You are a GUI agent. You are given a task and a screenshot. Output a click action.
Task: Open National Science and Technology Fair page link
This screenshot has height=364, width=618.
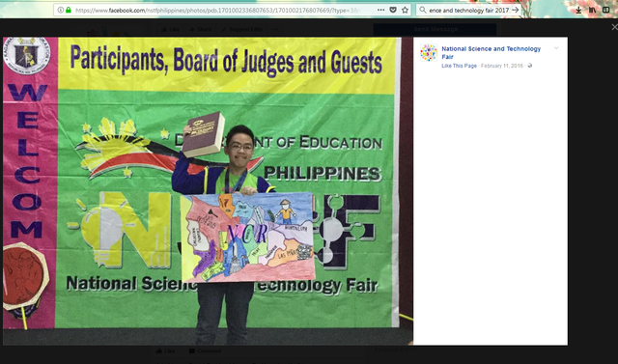(492, 52)
